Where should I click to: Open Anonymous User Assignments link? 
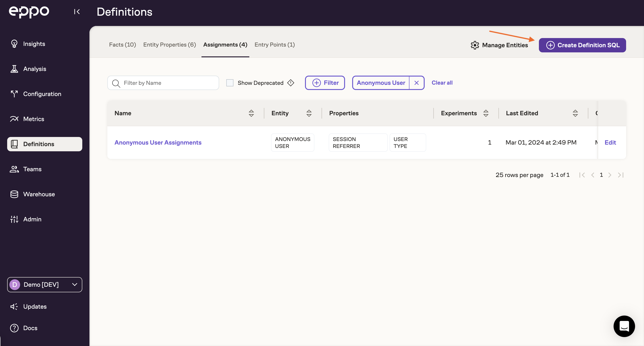(158, 142)
